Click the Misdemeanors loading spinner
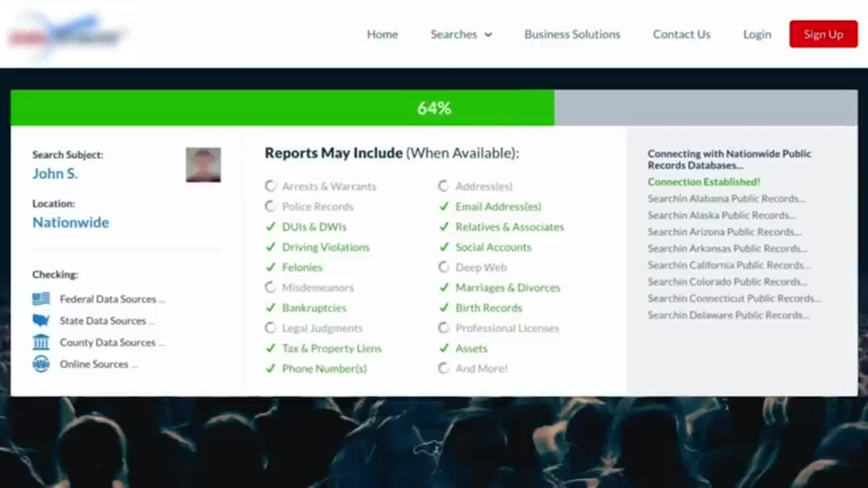Viewport: 868px width, 488px height. [271, 287]
